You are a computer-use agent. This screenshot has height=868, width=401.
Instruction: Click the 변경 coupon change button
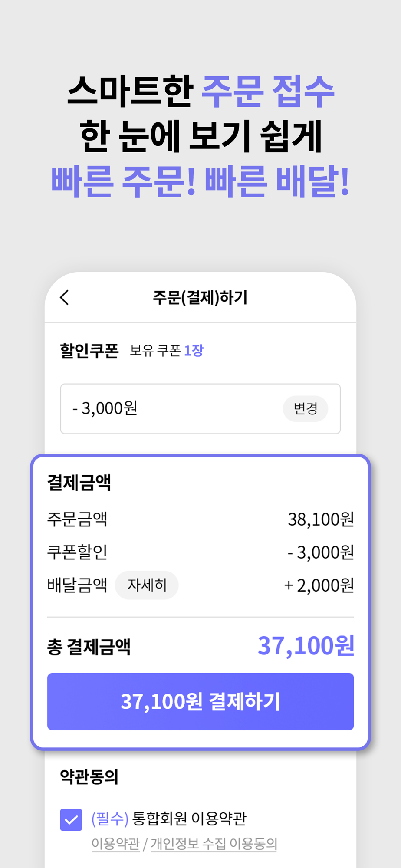coord(306,408)
